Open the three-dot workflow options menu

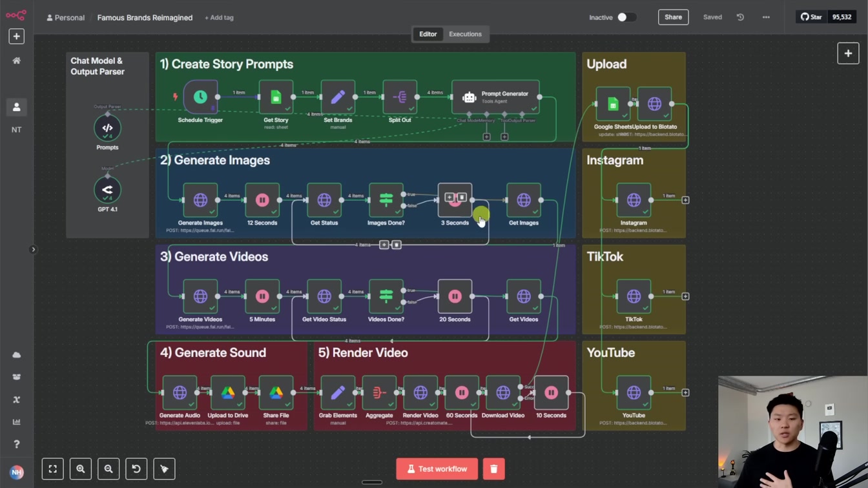[x=766, y=17]
